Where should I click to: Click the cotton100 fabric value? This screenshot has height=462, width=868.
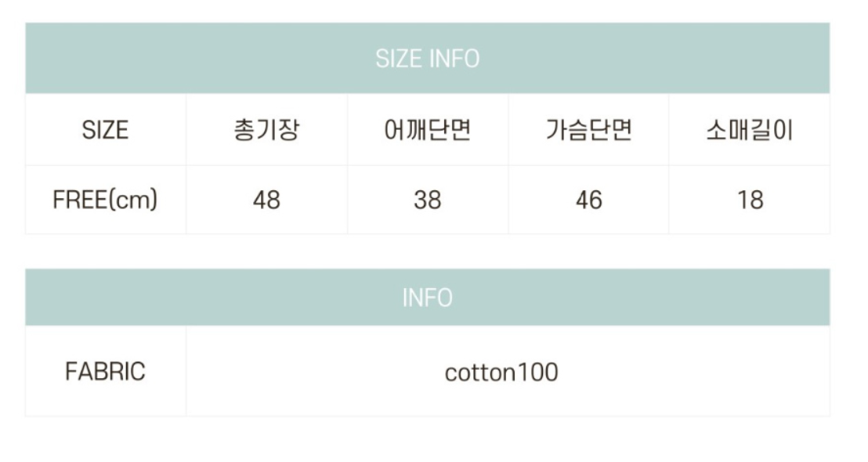click(x=501, y=372)
